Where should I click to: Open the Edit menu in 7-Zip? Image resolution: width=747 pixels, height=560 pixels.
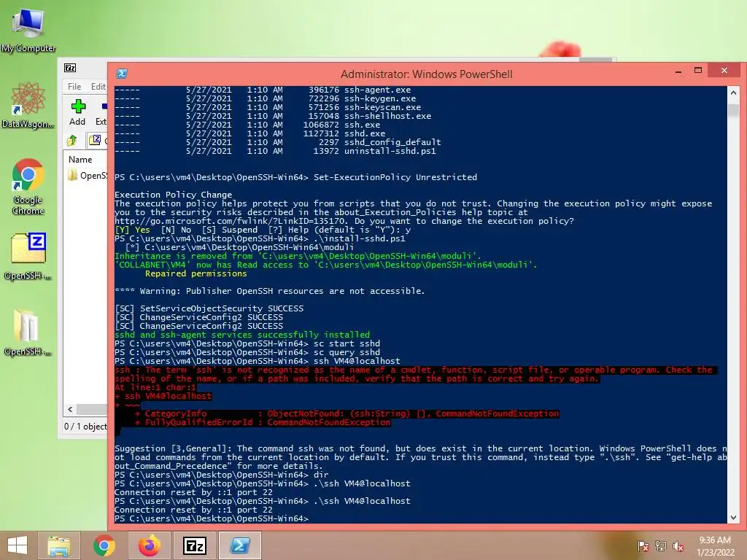(98, 86)
